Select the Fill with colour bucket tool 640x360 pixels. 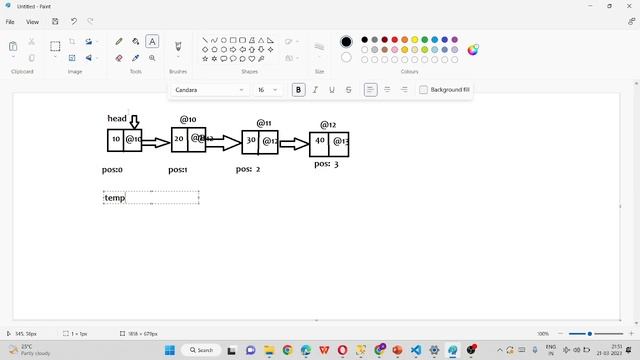136,41
